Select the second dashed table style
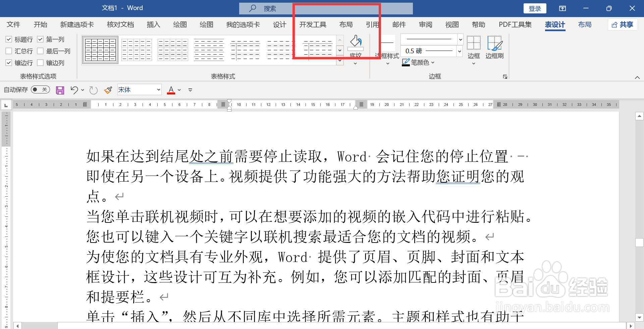The image size is (644, 329). pyautogui.click(x=137, y=50)
